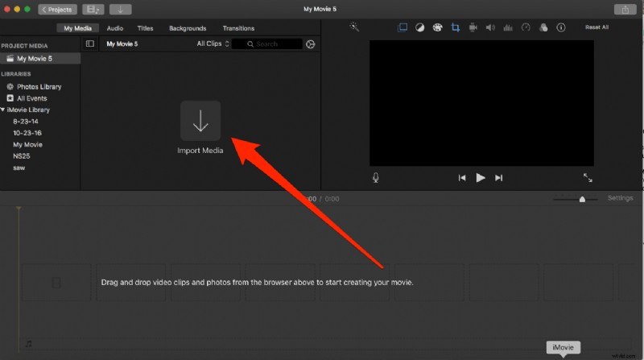Open the video overlay settings icon
This screenshot has width=644, height=360.
(x=402, y=27)
